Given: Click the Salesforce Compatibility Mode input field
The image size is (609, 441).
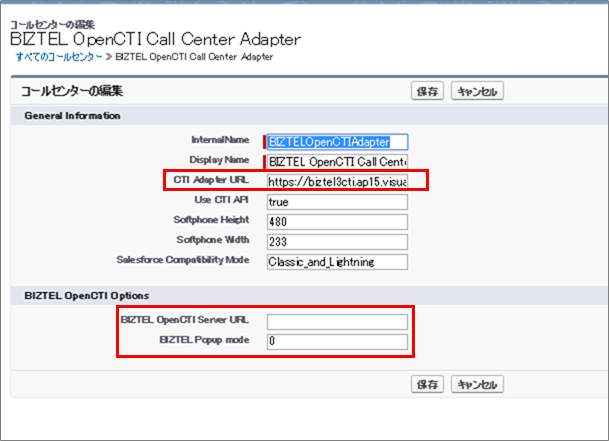Looking at the screenshot, I should point(337,262).
